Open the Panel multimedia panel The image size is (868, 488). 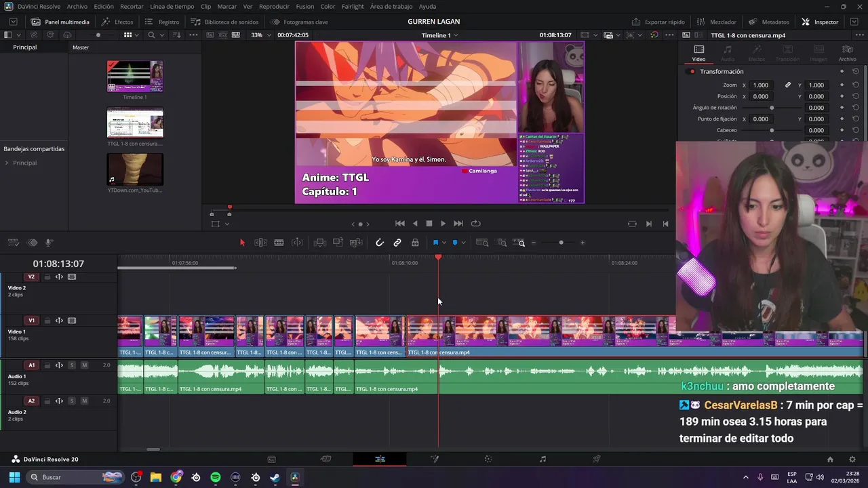coord(60,22)
